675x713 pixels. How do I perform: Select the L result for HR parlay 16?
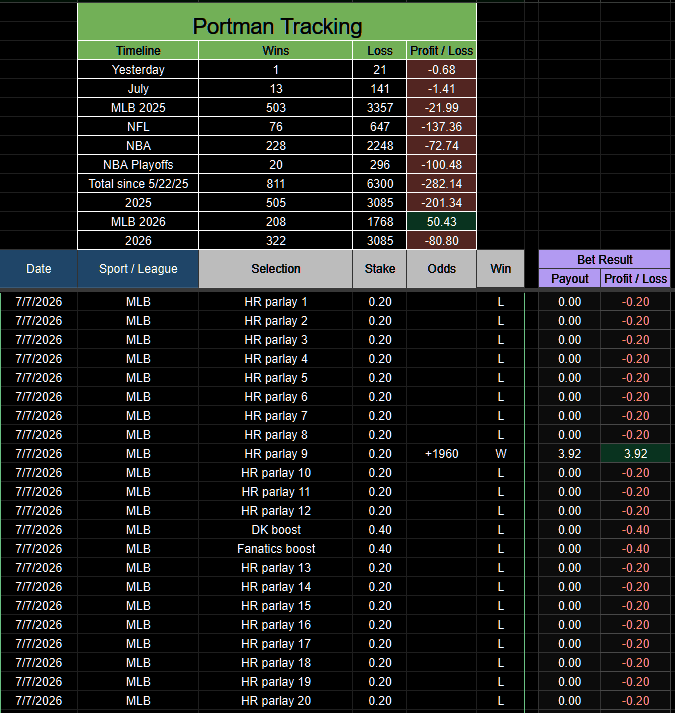coord(500,625)
